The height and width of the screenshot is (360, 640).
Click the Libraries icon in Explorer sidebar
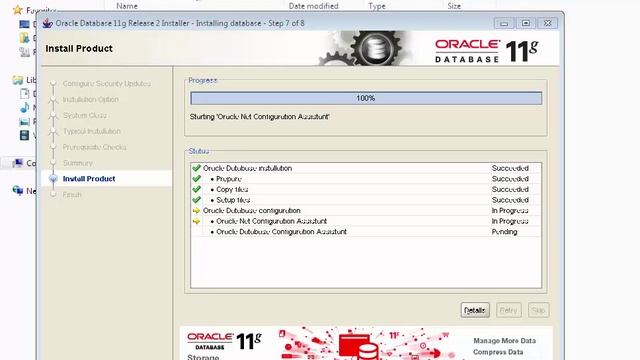click(18, 80)
